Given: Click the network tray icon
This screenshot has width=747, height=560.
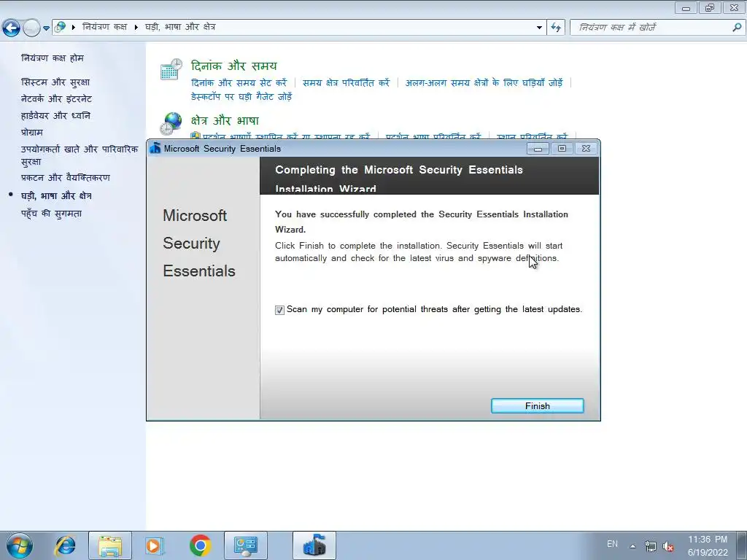Looking at the screenshot, I should (650, 546).
